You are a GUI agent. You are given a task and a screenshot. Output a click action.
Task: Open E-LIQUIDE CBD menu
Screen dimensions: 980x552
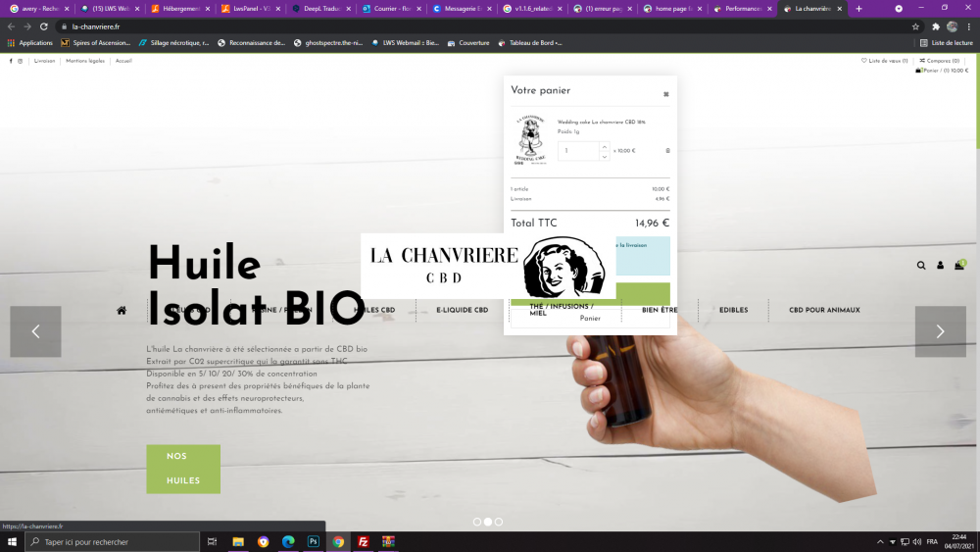pos(462,310)
